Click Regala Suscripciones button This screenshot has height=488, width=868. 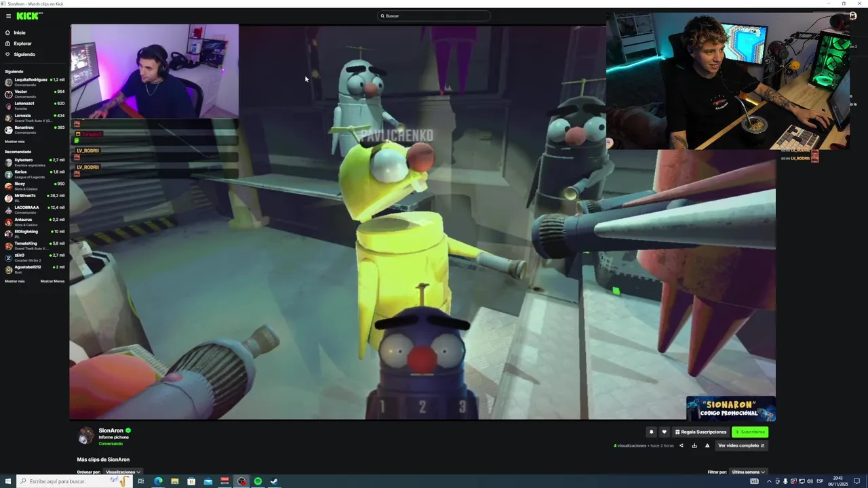pos(701,432)
